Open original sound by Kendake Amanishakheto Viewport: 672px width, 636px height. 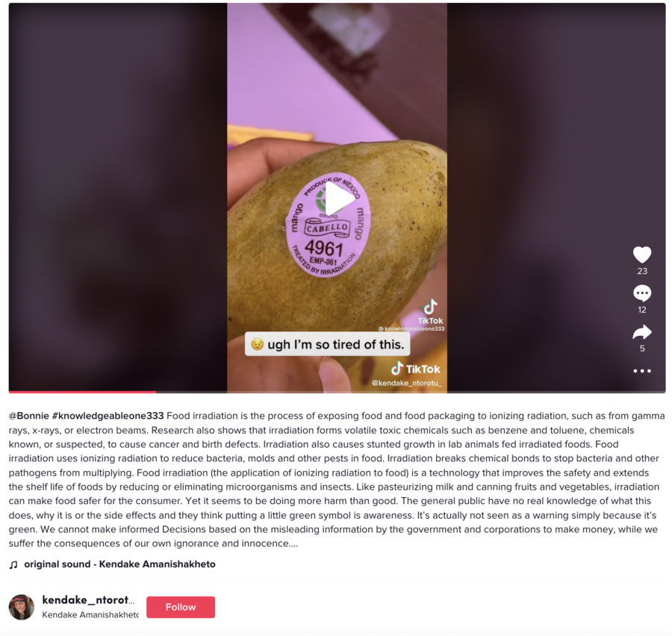point(119,564)
